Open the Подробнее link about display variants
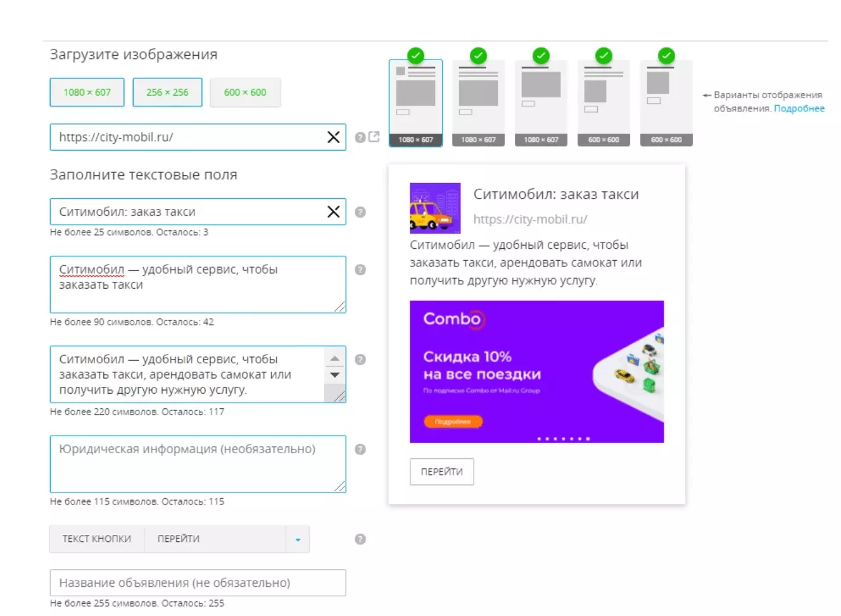The width and height of the screenshot is (841, 616). [799, 108]
